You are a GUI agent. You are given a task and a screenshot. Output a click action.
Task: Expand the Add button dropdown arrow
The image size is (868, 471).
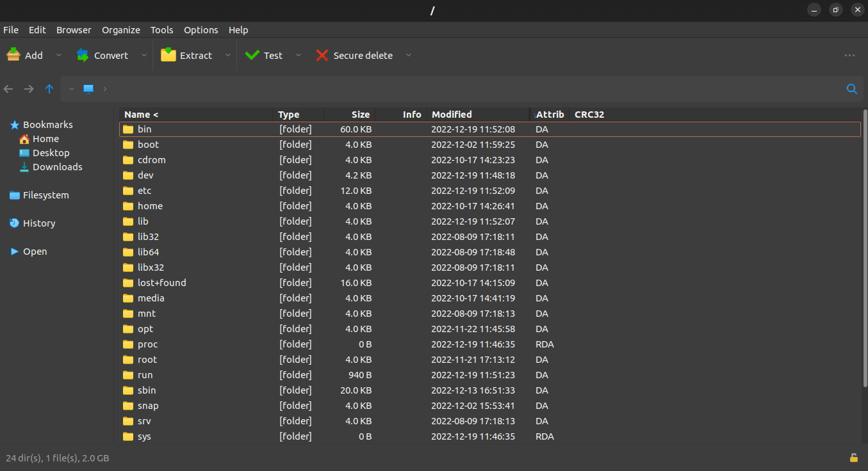(x=59, y=56)
